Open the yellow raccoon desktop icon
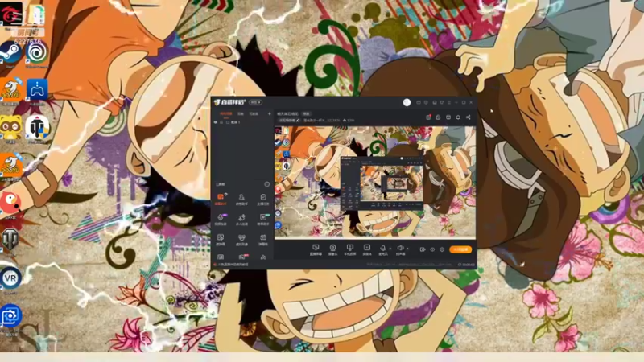The height and width of the screenshot is (362, 644). click(10, 129)
